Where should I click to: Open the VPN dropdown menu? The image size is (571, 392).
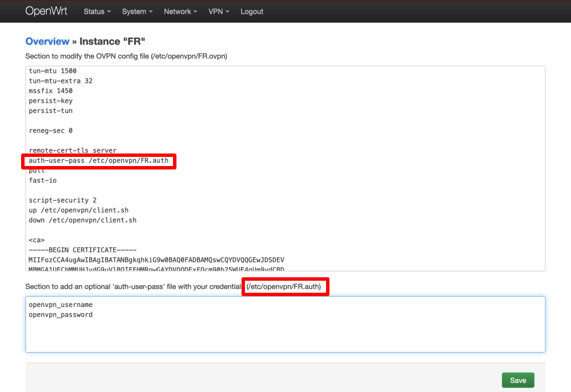click(219, 11)
